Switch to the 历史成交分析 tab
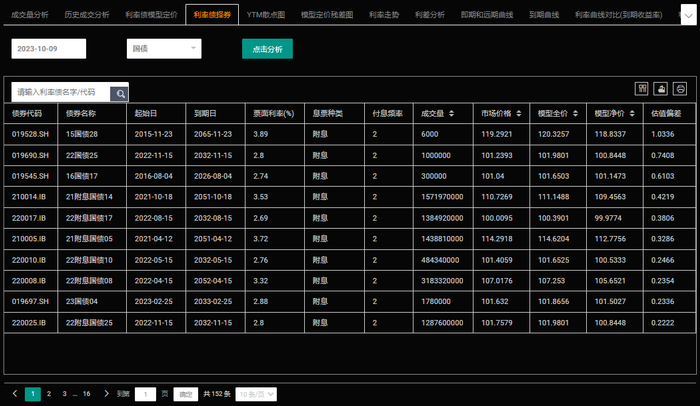Image resolution: width=700 pixels, height=406 pixels. (x=87, y=15)
